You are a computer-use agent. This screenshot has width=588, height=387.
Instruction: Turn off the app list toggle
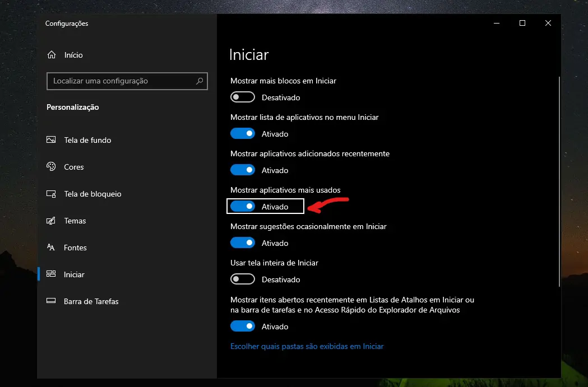point(243,133)
